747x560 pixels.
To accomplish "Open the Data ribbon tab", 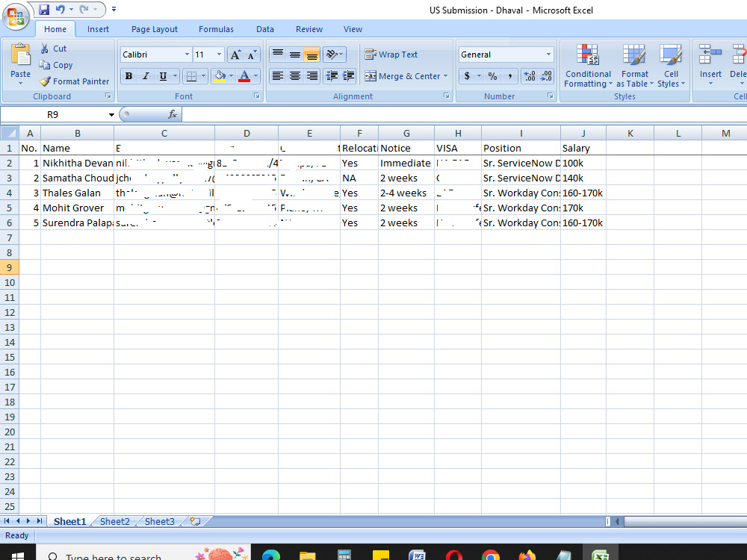I will tap(265, 29).
